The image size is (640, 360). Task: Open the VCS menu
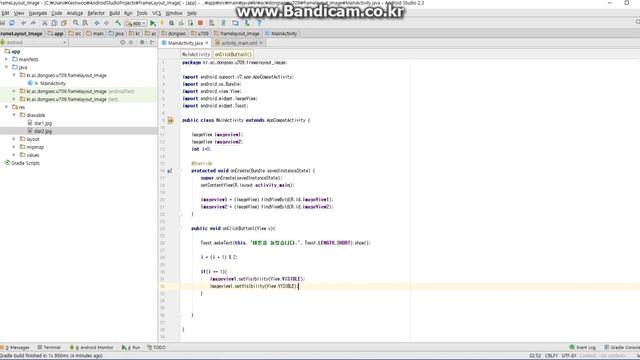pos(156,13)
